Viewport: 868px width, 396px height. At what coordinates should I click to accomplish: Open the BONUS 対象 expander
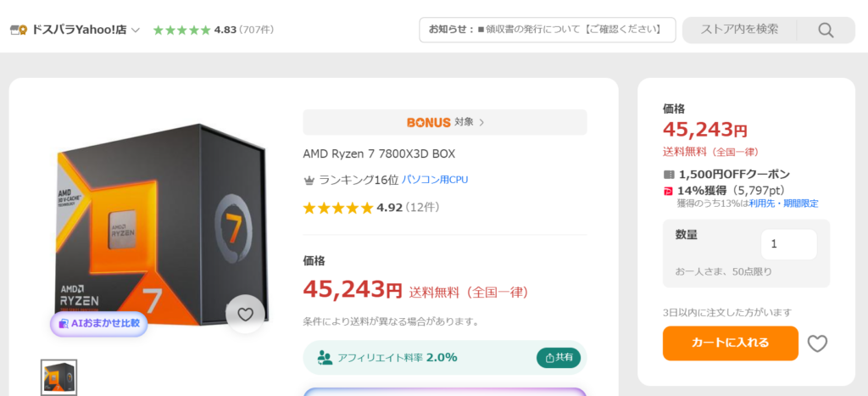click(444, 122)
